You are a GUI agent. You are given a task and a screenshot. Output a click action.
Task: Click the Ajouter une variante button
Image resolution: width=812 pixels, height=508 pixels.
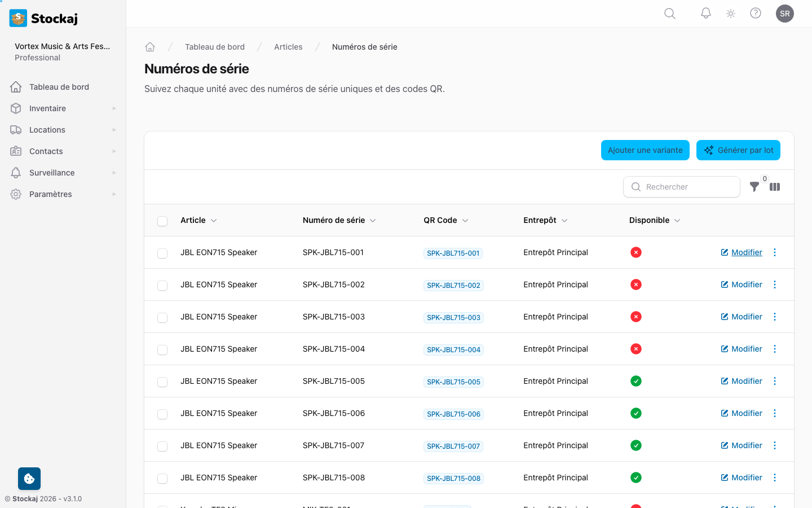(x=645, y=150)
